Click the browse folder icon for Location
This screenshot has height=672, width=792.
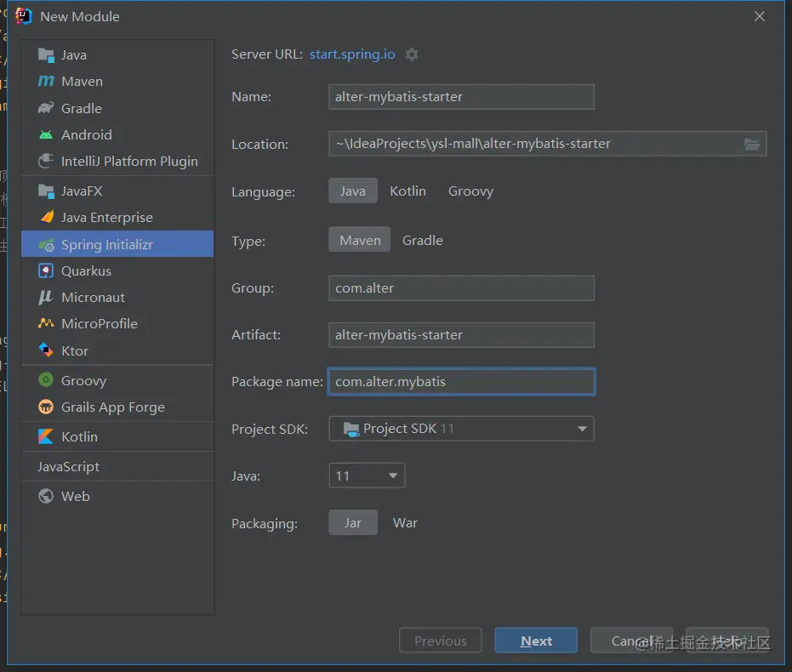coord(752,144)
